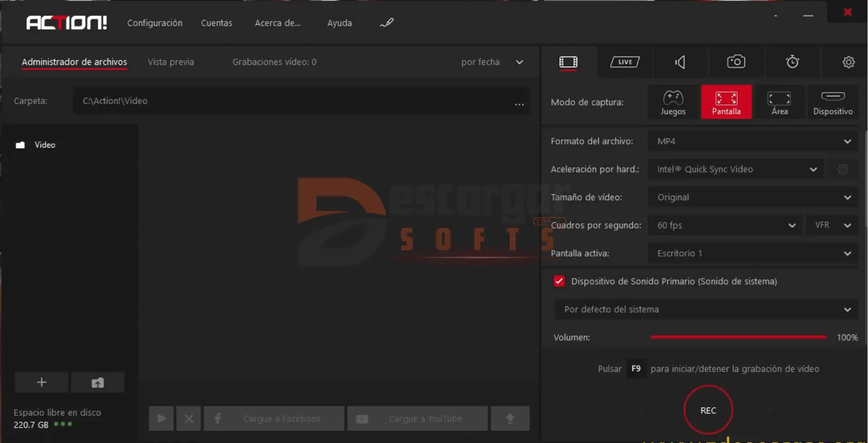Click the Action! logo

click(67, 23)
